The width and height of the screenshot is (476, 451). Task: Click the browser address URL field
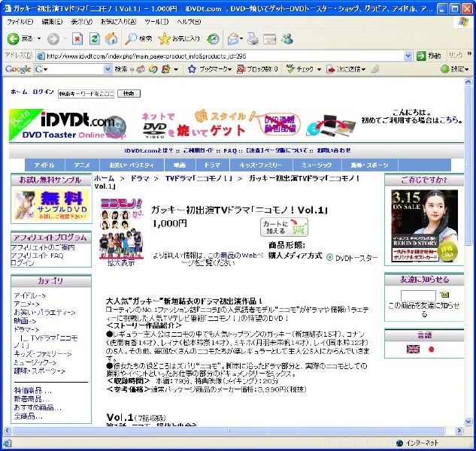pyautogui.click(x=225, y=56)
